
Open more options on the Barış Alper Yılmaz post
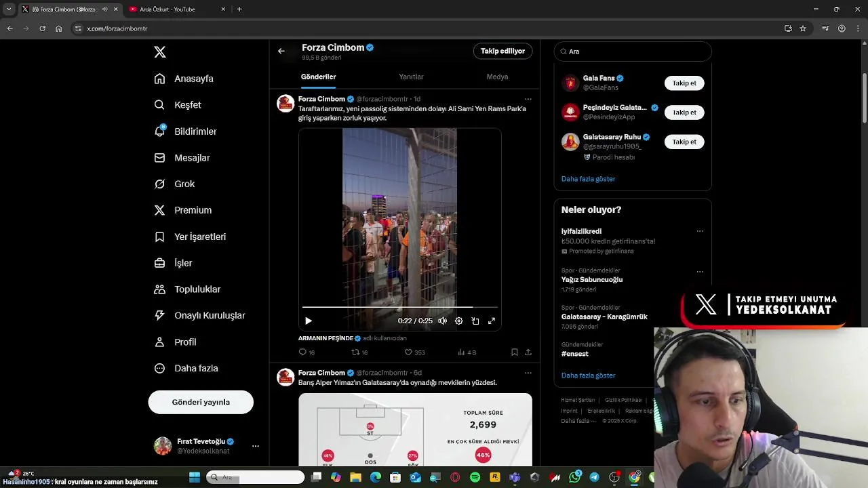pos(528,373)
